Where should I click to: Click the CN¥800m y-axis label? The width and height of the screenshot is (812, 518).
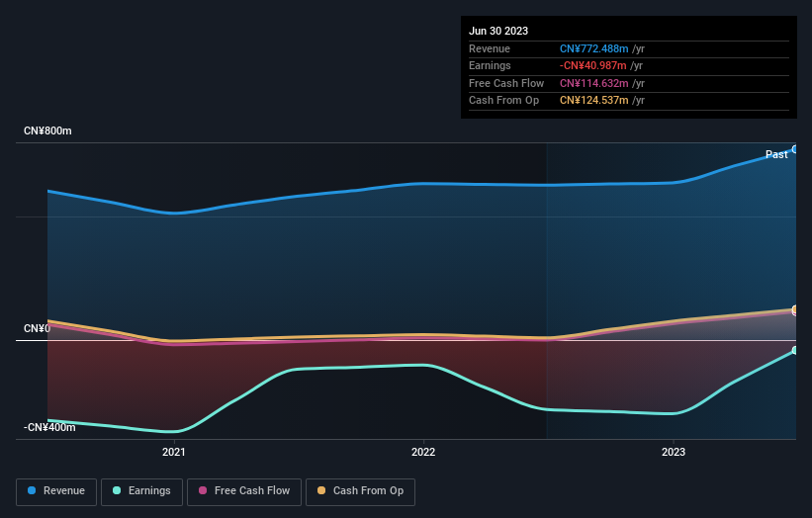pos(47,130)
